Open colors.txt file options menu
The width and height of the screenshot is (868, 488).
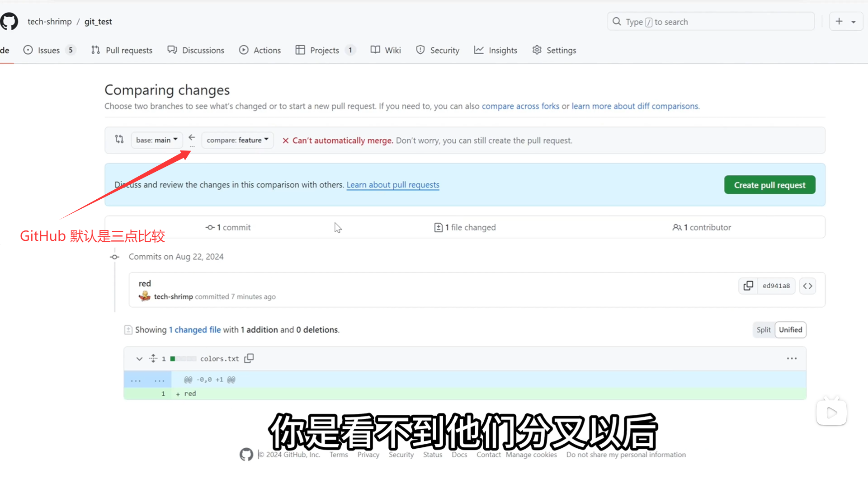pyautogui.click(x=792, y=358)
